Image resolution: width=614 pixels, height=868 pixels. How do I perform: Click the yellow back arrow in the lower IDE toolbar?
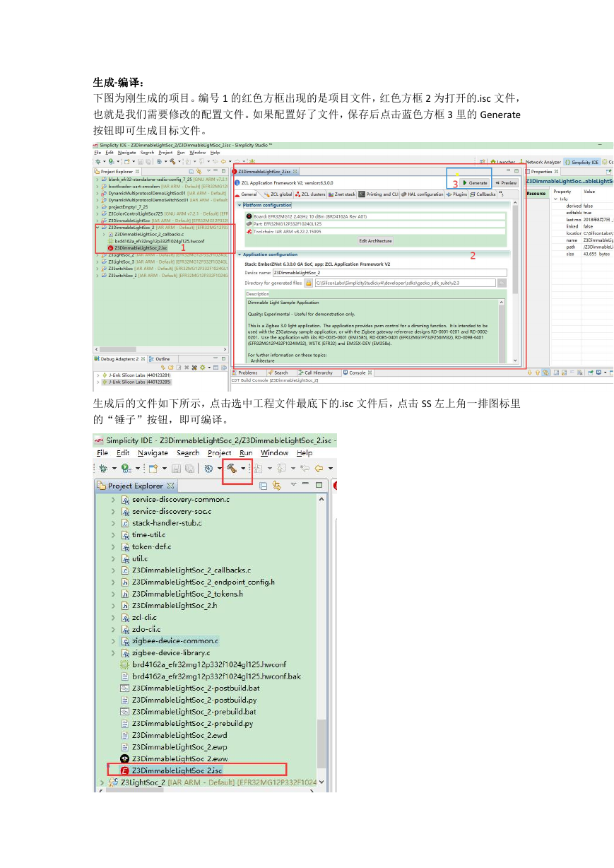(x=319, y=468)
